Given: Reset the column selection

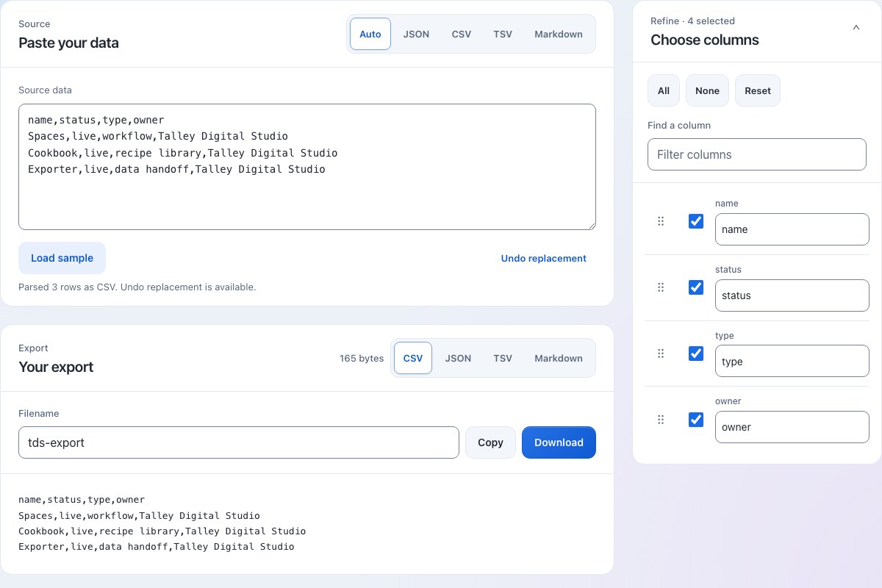Looking at the screenshot, I should click(x=758, y=90).
